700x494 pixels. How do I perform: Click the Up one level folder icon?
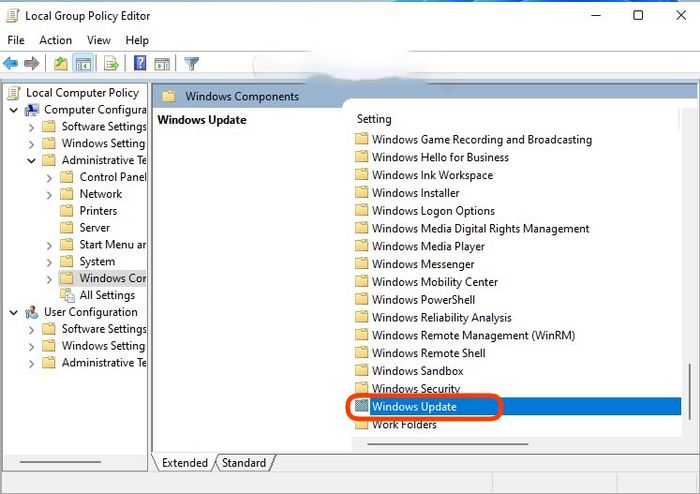[x=61, y=63]
